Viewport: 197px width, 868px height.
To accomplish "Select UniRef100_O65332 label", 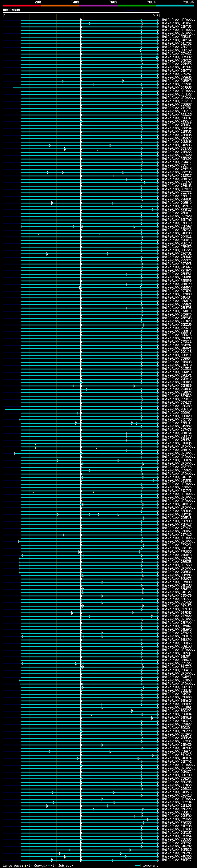I will pyautogui.click(x=176, y=57).
